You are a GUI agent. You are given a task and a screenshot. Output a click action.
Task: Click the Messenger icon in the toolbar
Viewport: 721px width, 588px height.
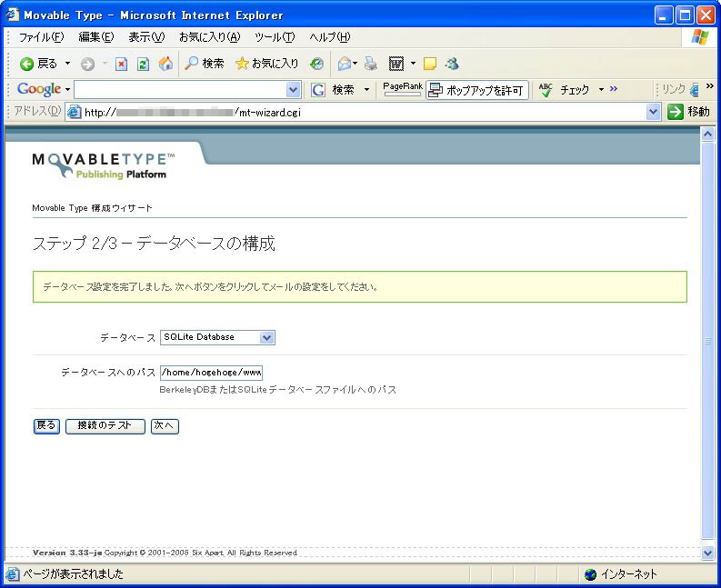452,64
